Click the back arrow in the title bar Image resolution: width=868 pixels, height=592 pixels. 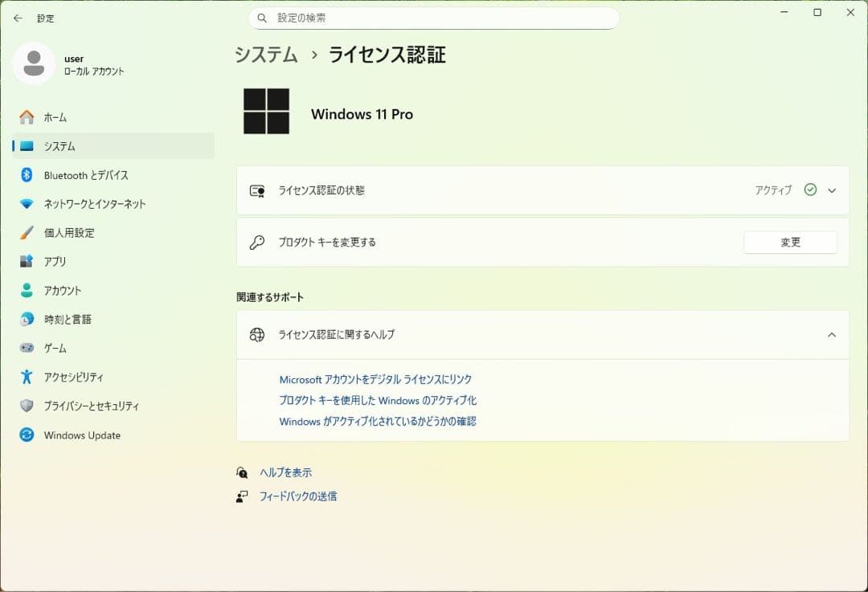(x=18, y=18)
